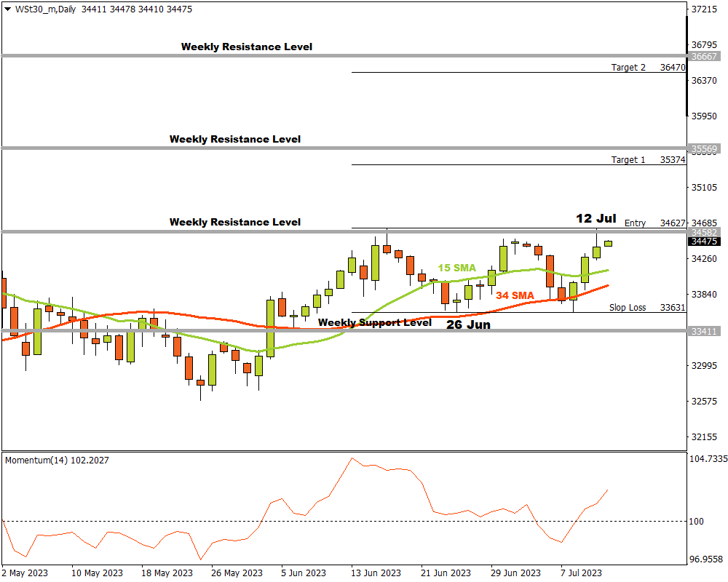The width and height of the screenshot is (728, 582).
Task: Click the 13 Jun 2023 date axis label
Action: [376, 573]
